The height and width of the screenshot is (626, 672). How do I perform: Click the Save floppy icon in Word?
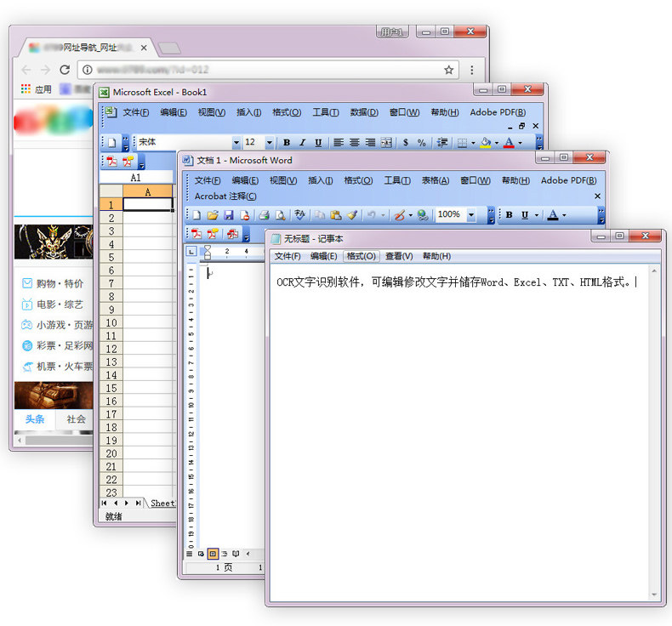pos(229,214)
